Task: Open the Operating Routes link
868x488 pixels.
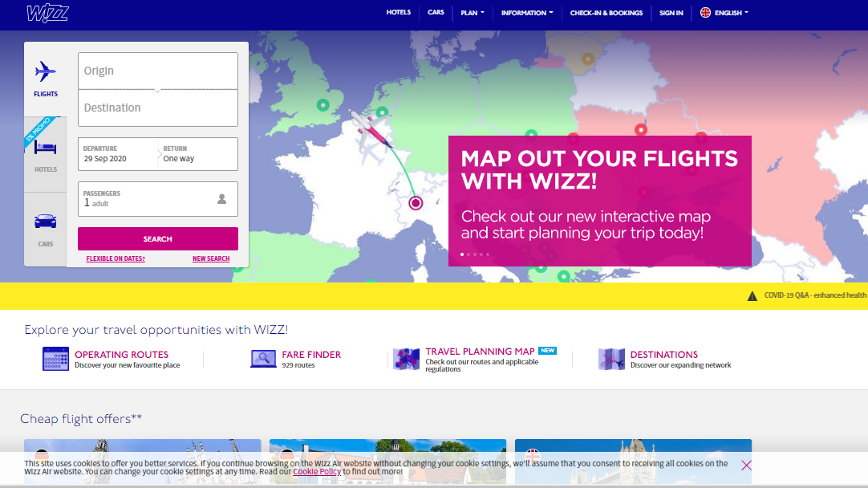Action: [121, 355]
